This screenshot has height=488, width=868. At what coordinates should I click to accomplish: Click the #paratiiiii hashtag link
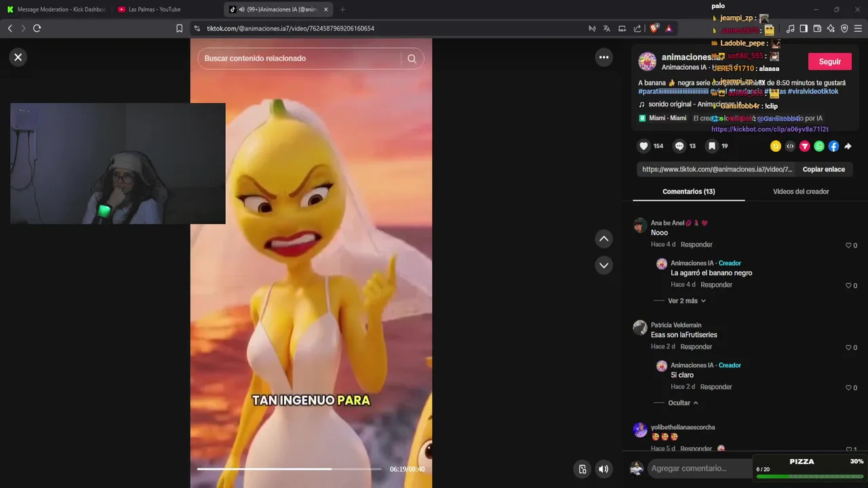[673, 91]
